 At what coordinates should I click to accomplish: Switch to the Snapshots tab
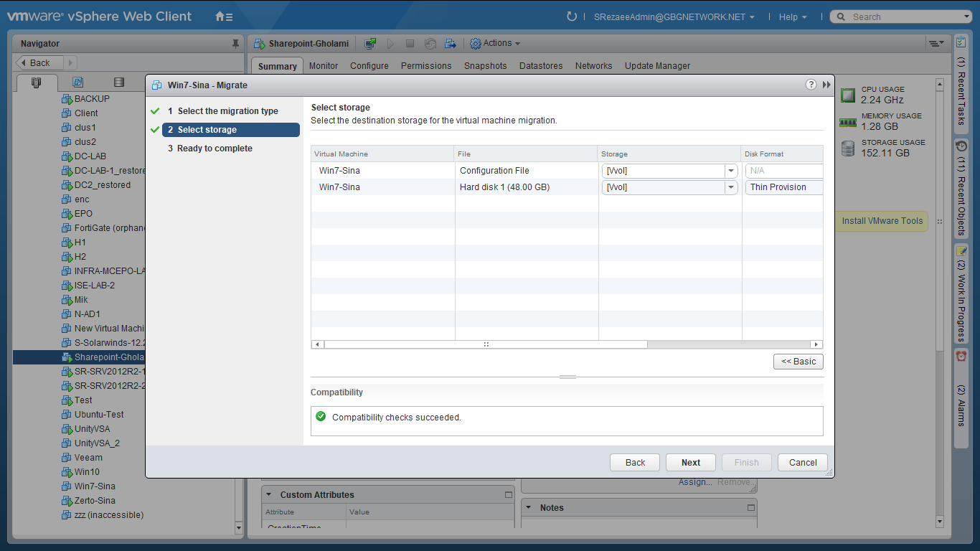point(486,66)
